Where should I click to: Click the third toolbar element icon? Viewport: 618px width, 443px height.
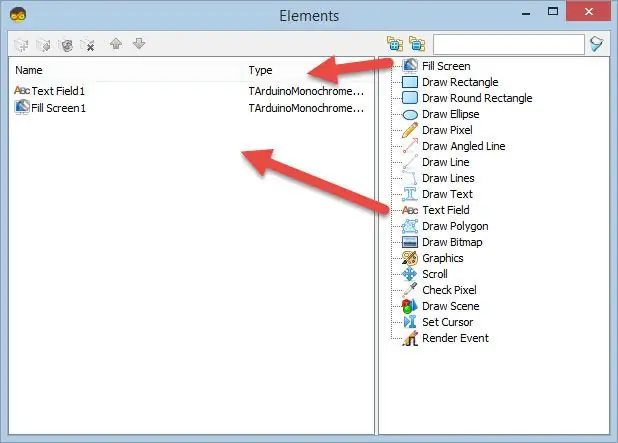pyautogui.click(x=66, y=45)
